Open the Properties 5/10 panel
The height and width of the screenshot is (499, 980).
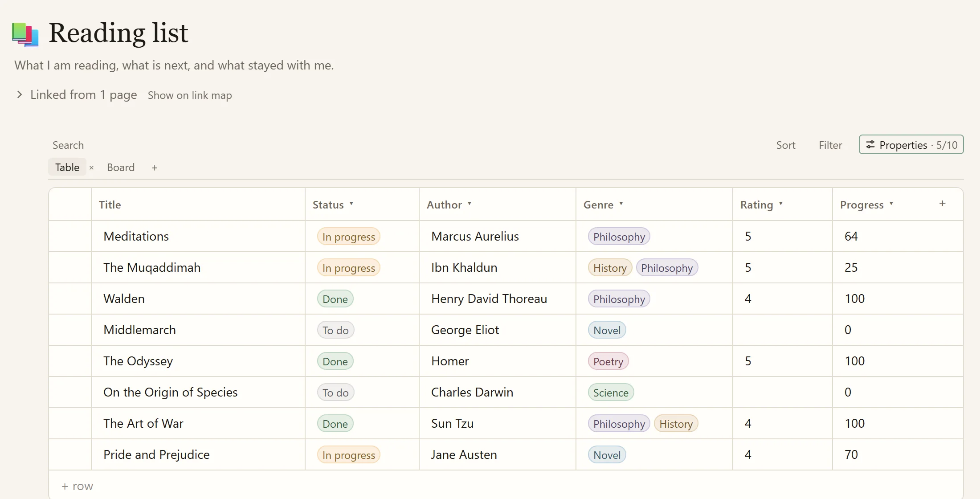pos(911,145)
